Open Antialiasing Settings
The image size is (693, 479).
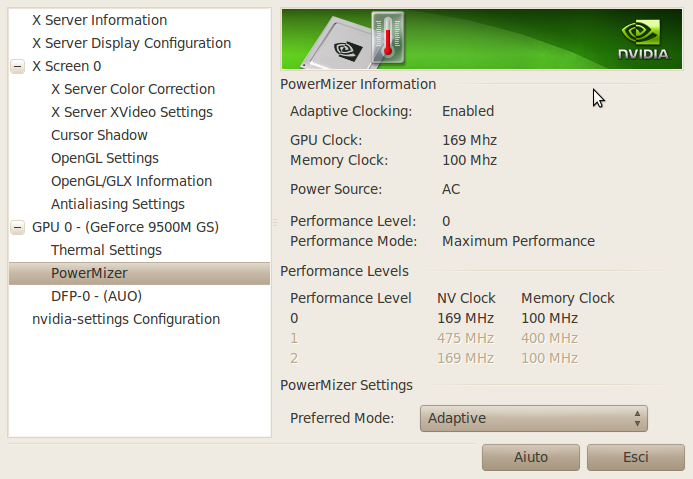point(117,204)
